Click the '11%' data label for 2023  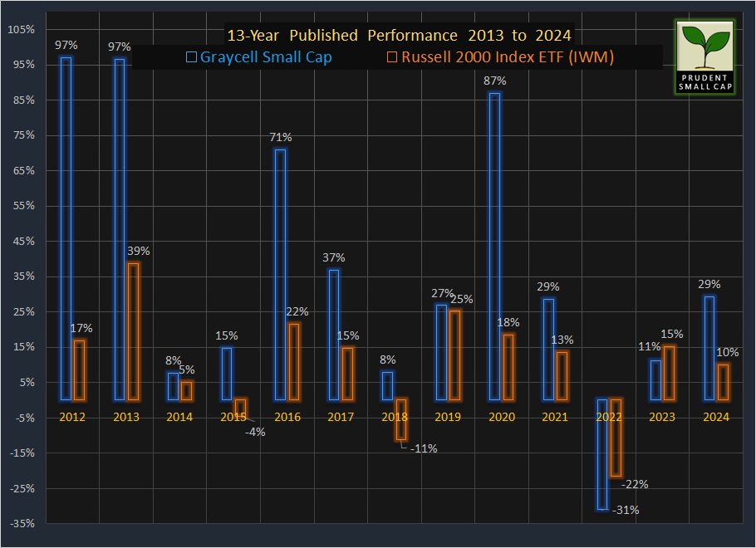tap(649, 346)
